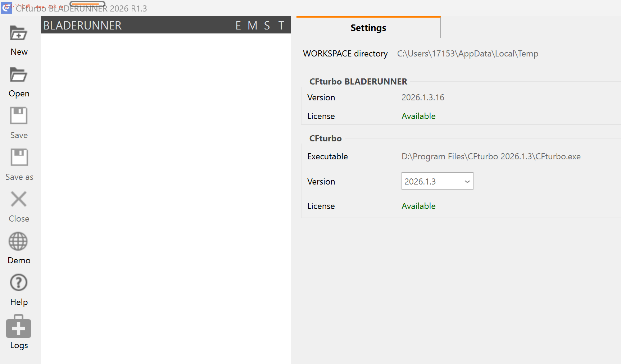Open the Demo globe icon
This screenshot has width=621, height=364.
pos(18,241)
